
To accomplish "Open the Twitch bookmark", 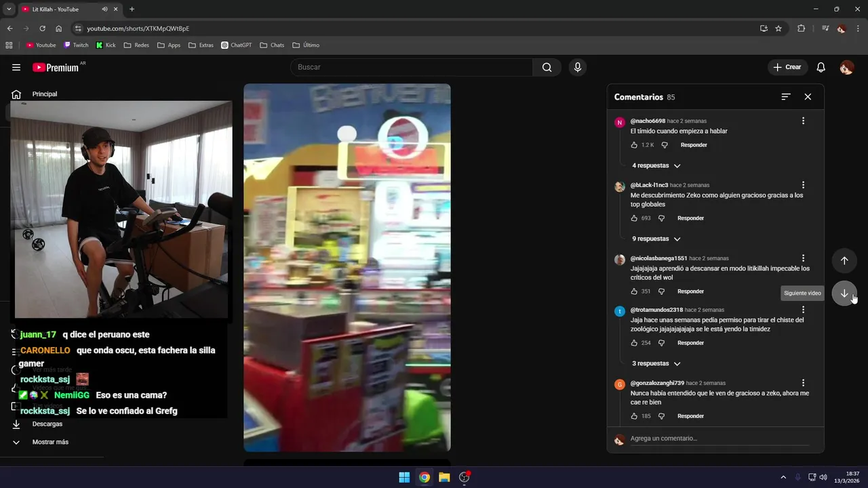I will coord(76,45).
